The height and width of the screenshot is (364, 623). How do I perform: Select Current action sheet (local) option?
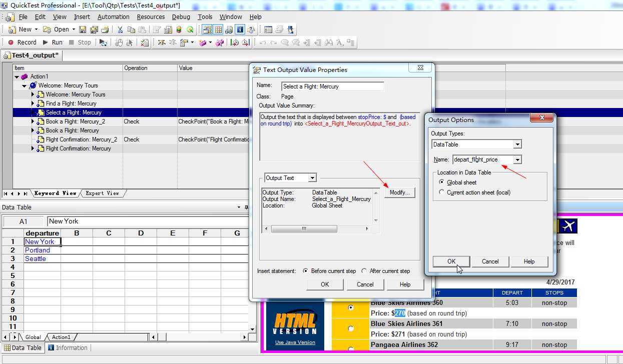tap(441, 192)
